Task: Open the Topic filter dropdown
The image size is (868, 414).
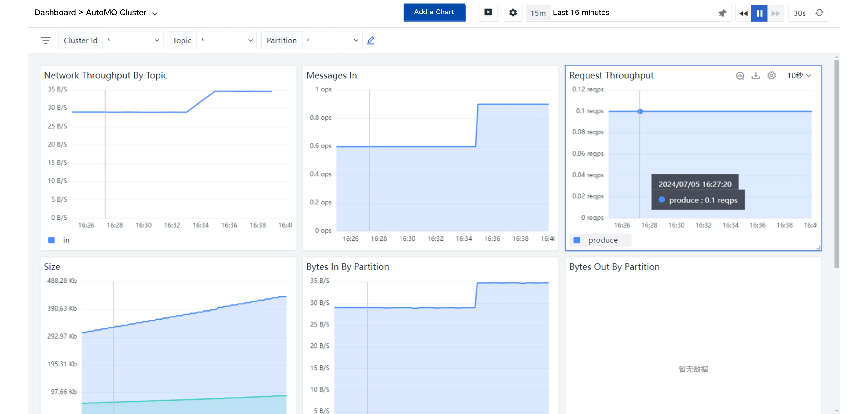Action: tap(226, 40)
